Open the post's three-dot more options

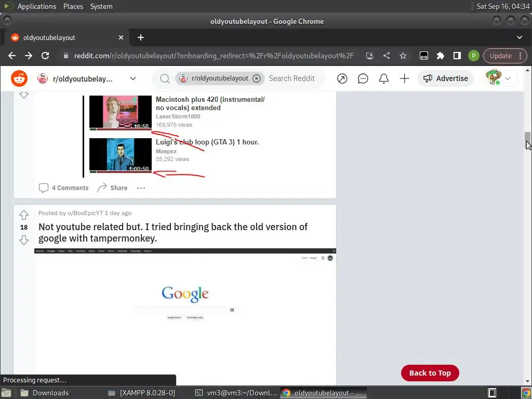(141, 188)
